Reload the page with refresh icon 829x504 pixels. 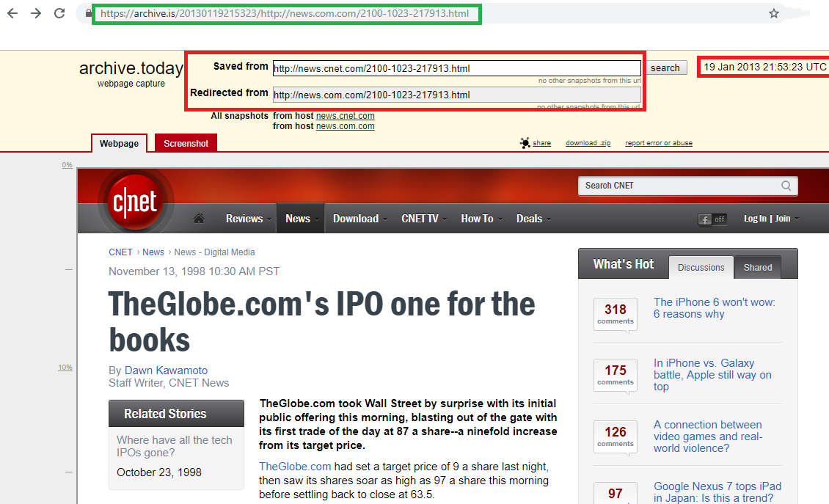pos(59,13)
